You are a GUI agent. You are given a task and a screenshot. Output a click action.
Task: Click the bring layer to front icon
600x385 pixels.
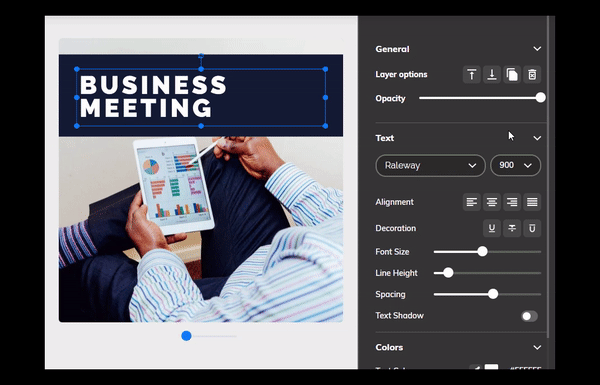pos(472,74)
